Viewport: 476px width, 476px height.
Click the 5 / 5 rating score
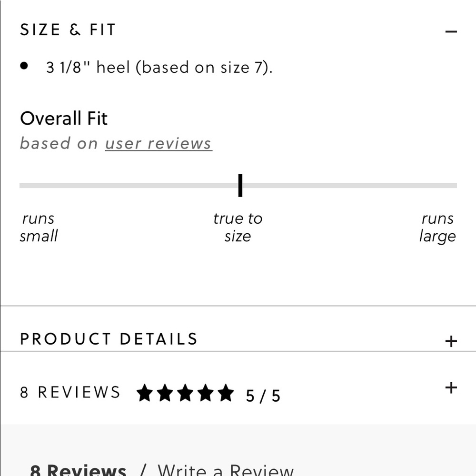pyautogui.click(x=263, y=396)
